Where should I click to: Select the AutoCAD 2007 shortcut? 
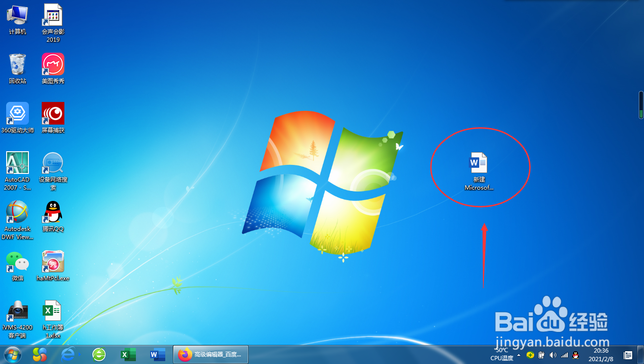(18, 171)
